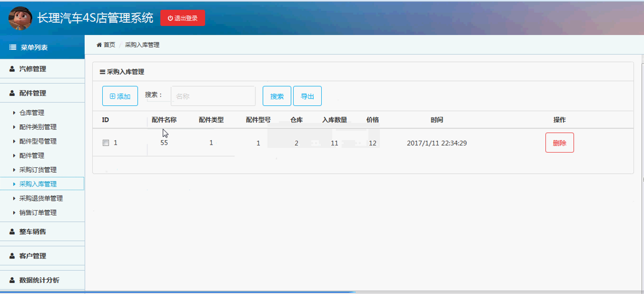Click the 菜单列表 sidebar header

pyautogui.click(x=42, y=48)
